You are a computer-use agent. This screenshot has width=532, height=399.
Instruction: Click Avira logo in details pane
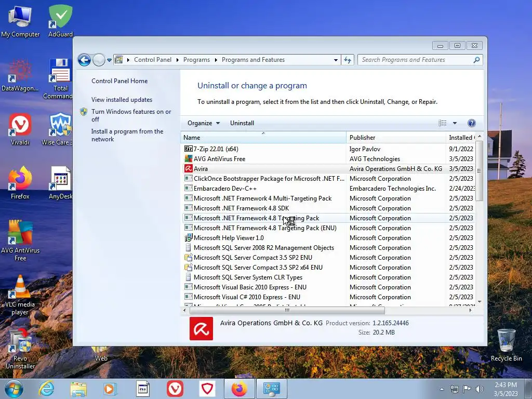click(x=201, y=328)
